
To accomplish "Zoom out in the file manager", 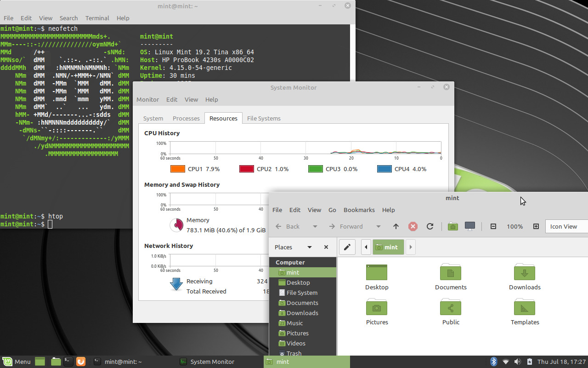I will 493,226.
